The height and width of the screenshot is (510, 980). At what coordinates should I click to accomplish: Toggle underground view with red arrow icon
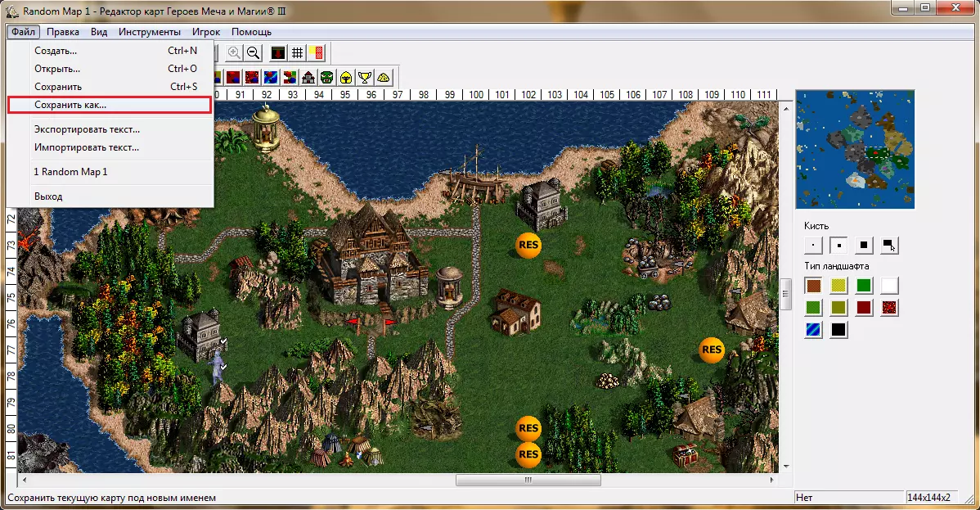(x=278, y=53)
